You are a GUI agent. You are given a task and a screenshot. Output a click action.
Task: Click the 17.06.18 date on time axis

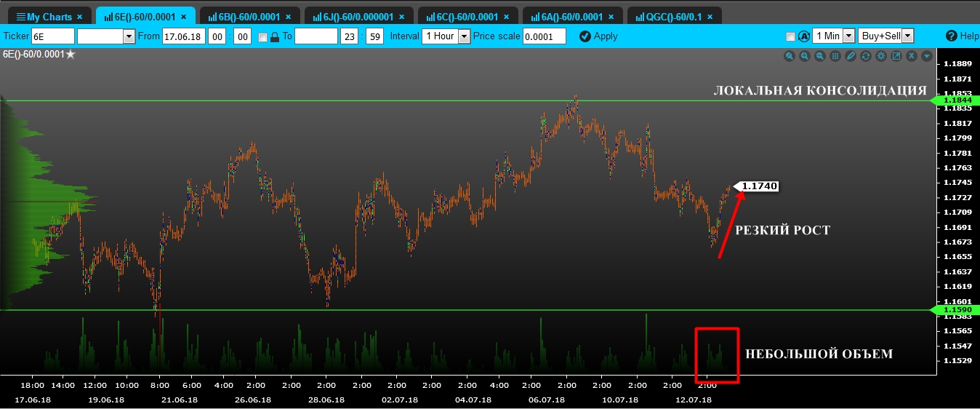33,400
